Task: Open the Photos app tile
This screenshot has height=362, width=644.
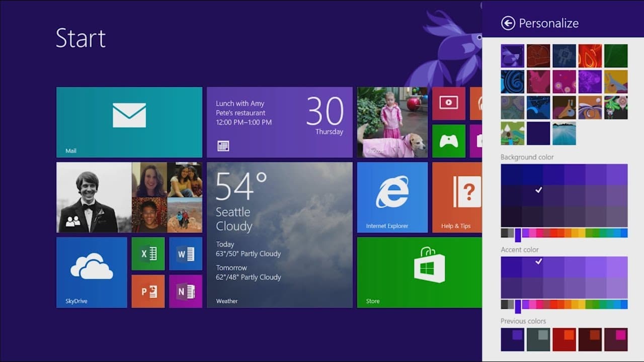Action: (x=392, y=122)
